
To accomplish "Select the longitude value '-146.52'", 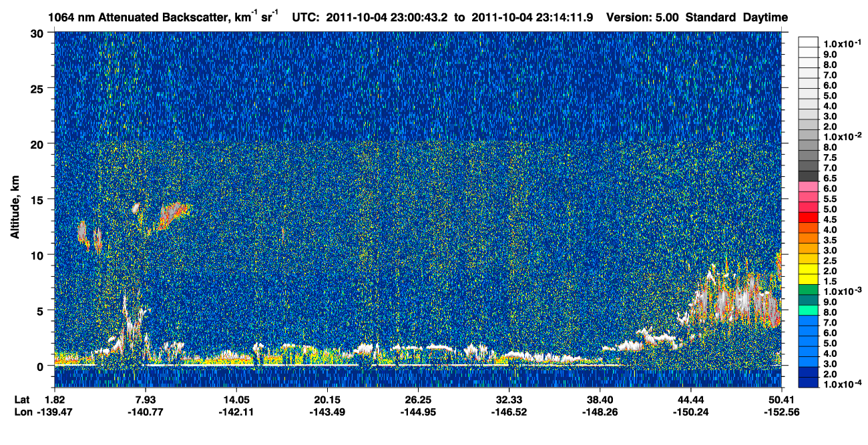I will point(509,412).
